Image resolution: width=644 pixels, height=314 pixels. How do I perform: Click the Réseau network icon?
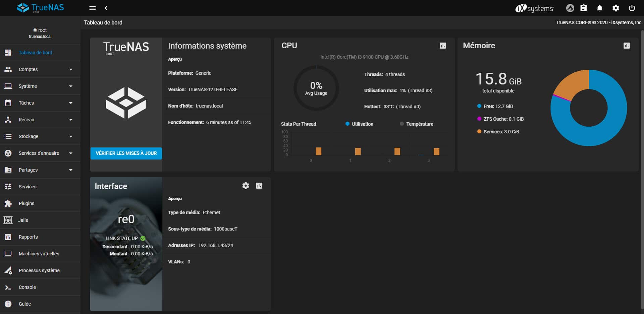(8, 120)
